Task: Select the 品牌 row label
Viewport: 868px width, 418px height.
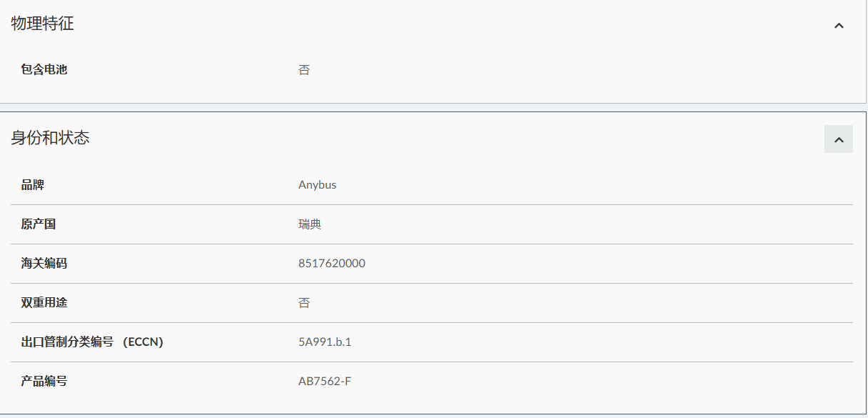Action: tap(33, 185)
